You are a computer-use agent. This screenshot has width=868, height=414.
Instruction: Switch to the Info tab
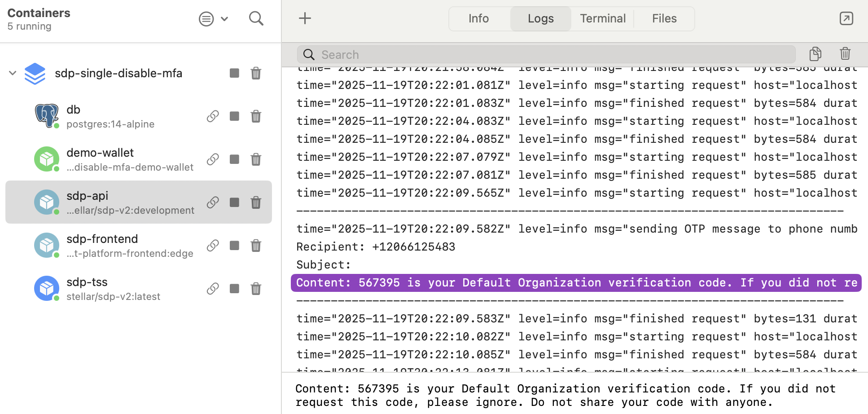coord(478,18)
